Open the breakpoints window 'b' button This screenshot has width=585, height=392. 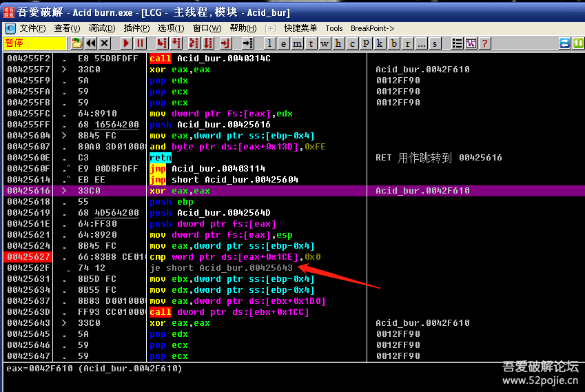[x=393, y=43]
